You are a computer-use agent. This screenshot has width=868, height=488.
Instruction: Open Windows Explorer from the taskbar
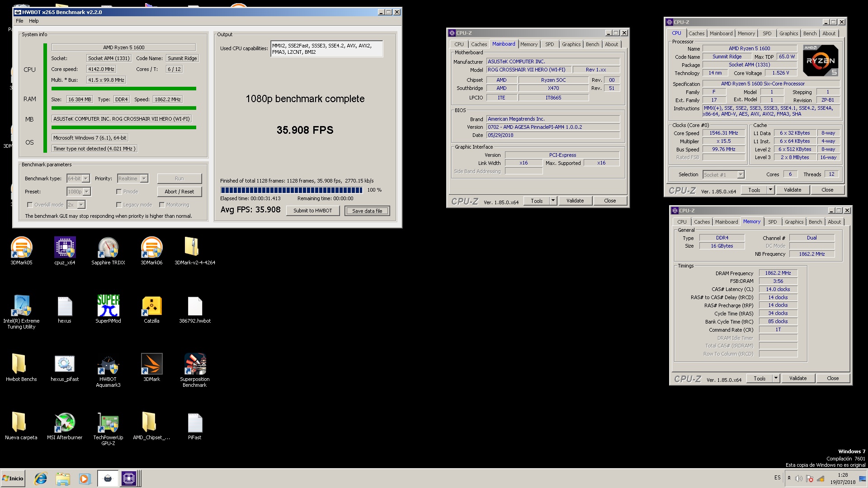coord(63,479)
